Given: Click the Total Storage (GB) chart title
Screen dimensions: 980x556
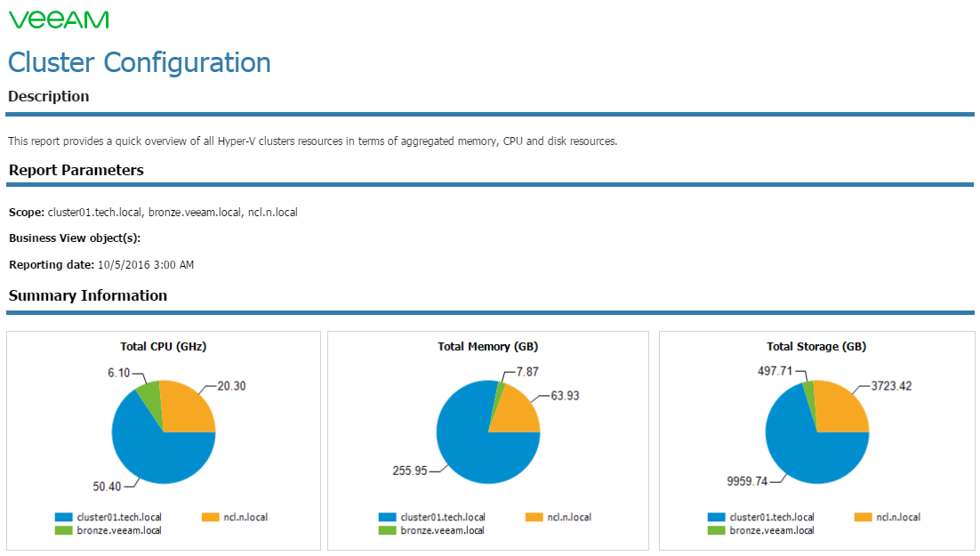Looking at the screenshot, I should (x=816, y=346).
